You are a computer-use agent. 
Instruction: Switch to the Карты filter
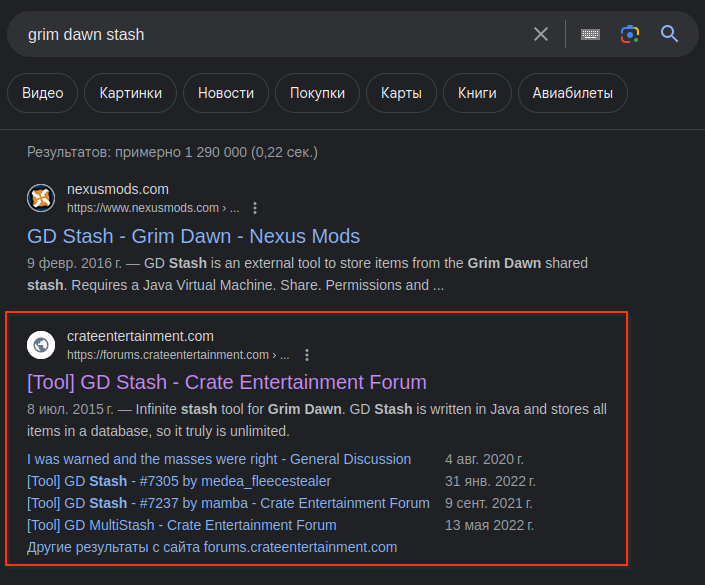[401, 93]
